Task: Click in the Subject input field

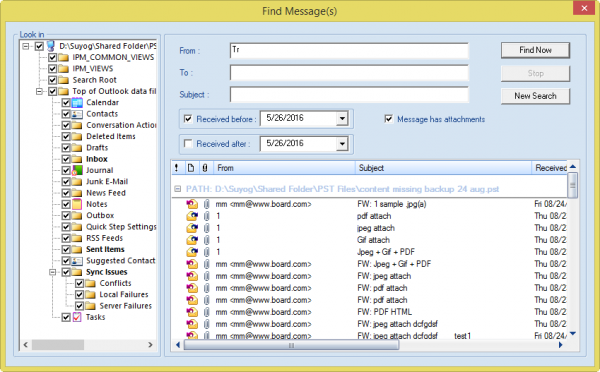Action: coord(349,95)
